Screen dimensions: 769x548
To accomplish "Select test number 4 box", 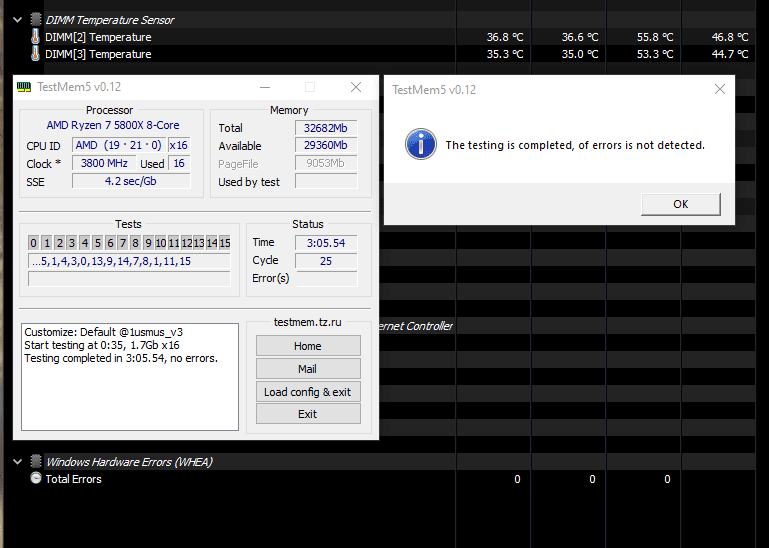I will [85, 243].
